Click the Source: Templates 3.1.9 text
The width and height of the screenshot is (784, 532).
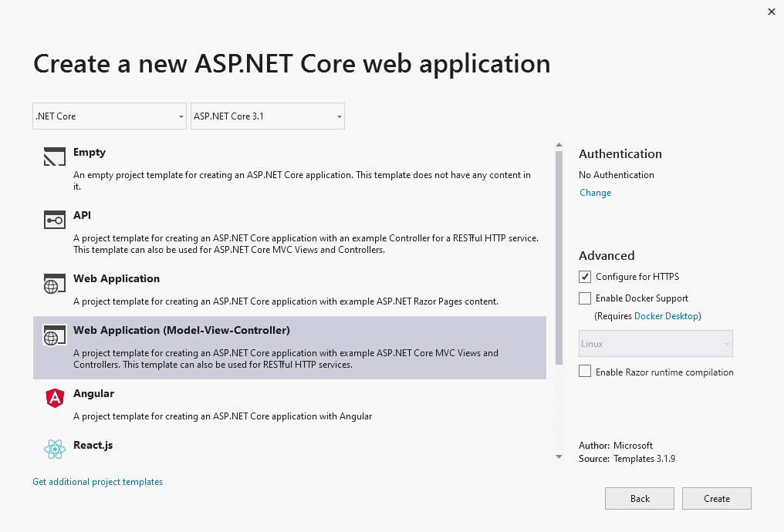627,459
